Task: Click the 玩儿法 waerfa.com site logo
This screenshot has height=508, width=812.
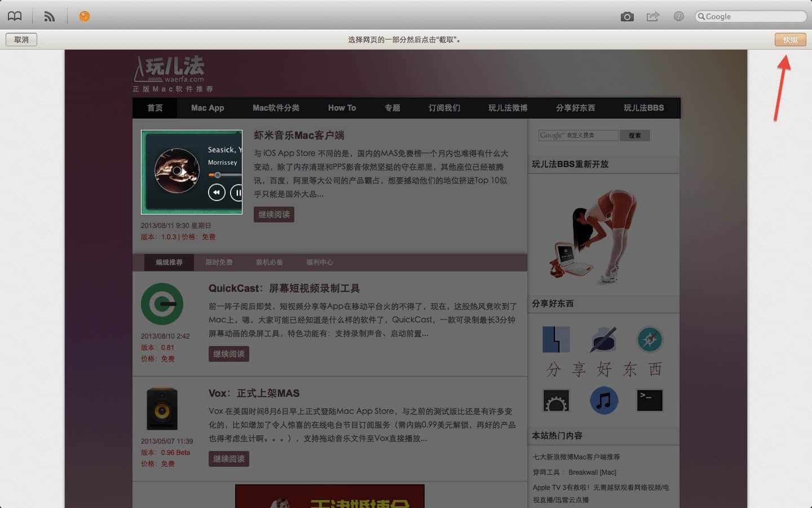Action: 170,69
